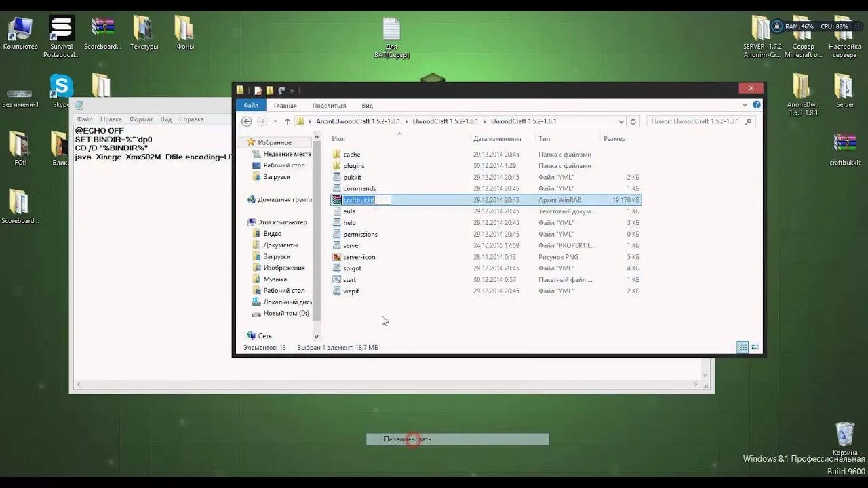Open the craftbukkit archive on desktop
868x488 pixels.
point(845,149)
